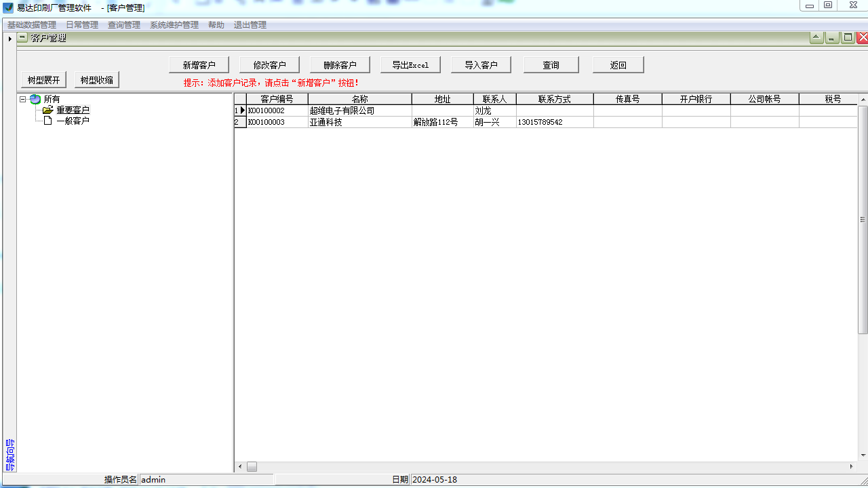
Task: Click the globe icon beside 所有
Action: pos(35,99)
